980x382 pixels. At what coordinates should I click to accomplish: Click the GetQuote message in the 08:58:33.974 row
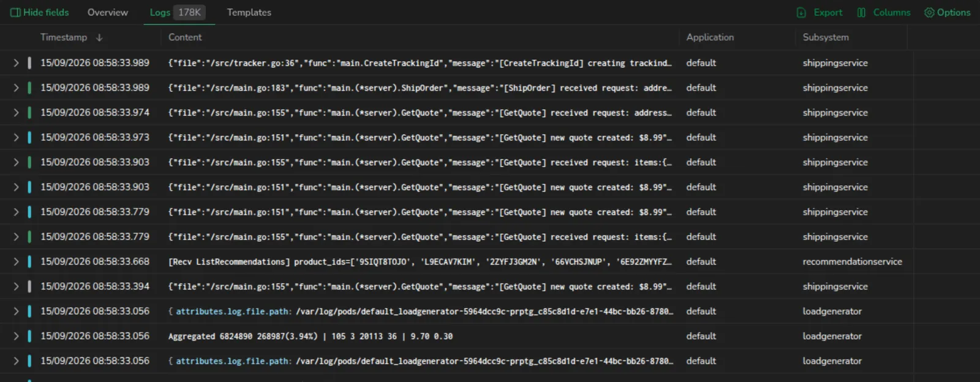coord(420,113)
